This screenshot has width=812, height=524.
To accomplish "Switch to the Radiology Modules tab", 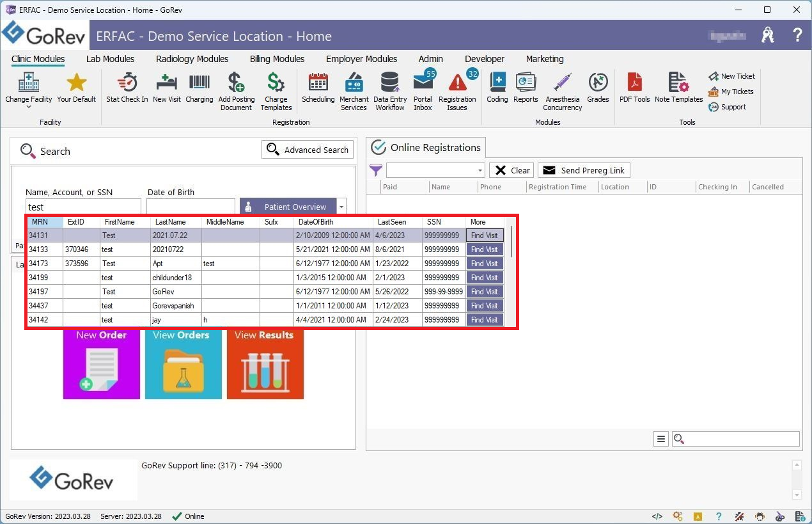I will click(x=192, y=59).
